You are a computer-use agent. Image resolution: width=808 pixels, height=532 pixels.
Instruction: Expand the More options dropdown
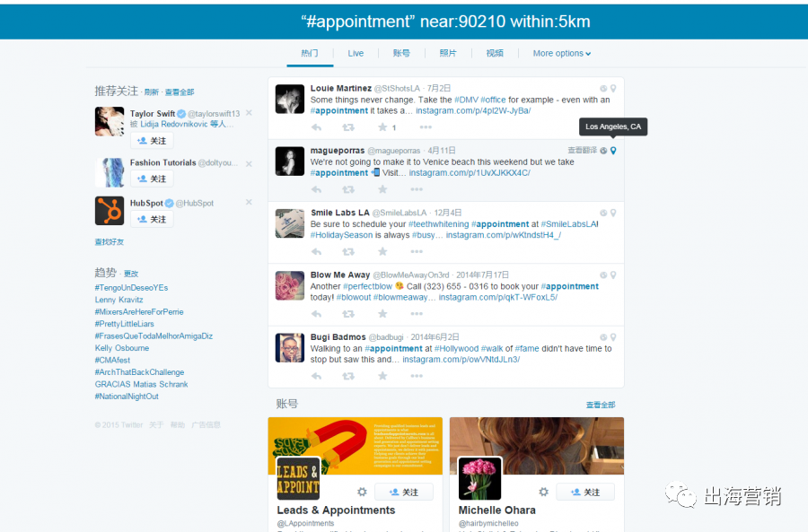562,54
